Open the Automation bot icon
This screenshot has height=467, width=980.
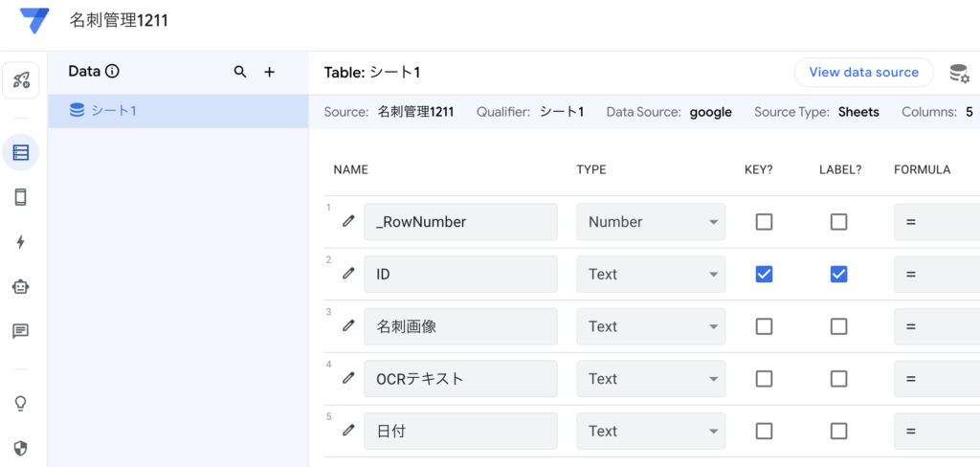[x=21, y=286]
